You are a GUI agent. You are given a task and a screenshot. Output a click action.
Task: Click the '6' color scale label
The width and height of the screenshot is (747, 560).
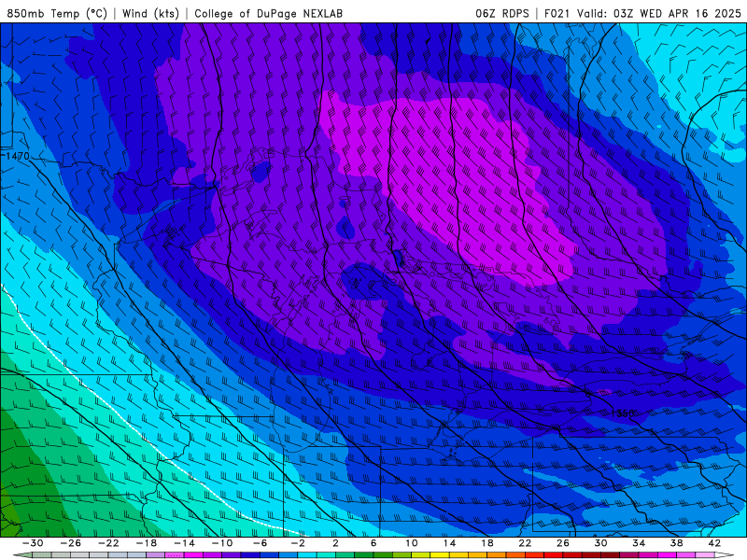click(x=373, y=543)
